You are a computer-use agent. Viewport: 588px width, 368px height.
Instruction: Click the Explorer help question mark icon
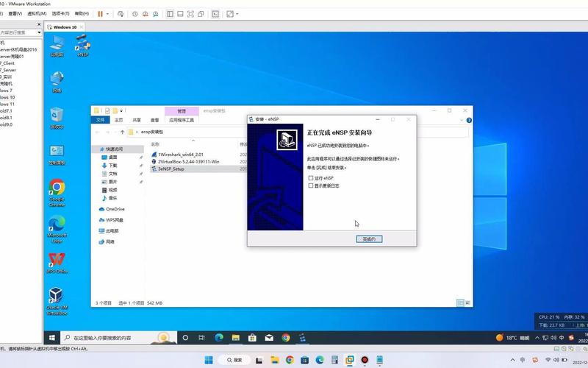(x=469, y=120)
